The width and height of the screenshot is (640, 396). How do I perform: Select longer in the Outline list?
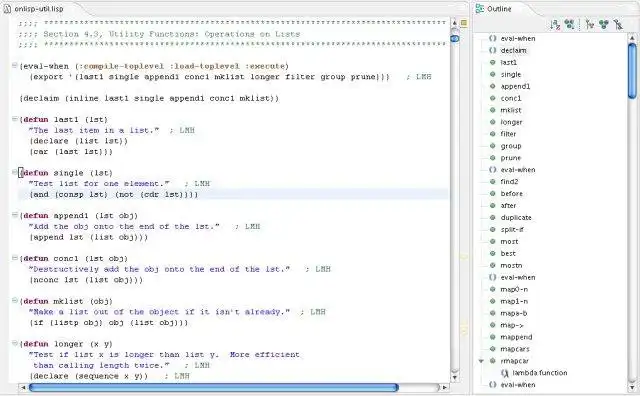pos(511,122)
